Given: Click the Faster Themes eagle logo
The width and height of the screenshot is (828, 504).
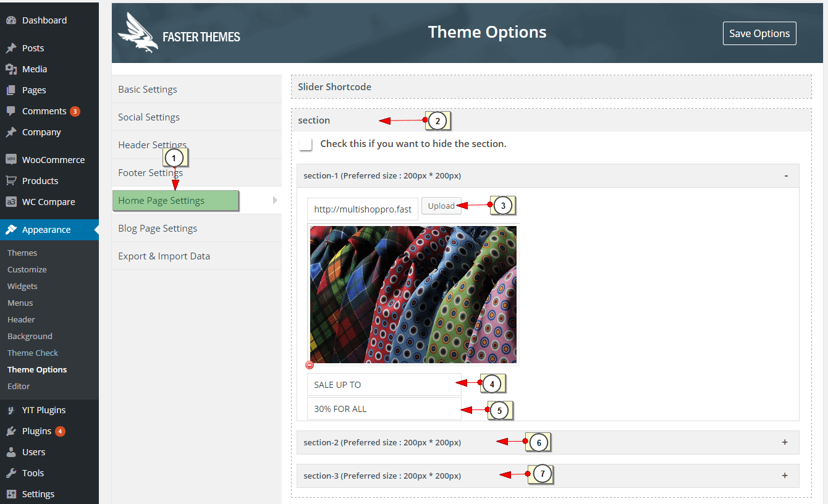Looking at the screenshot, I should tap(138, 32).
